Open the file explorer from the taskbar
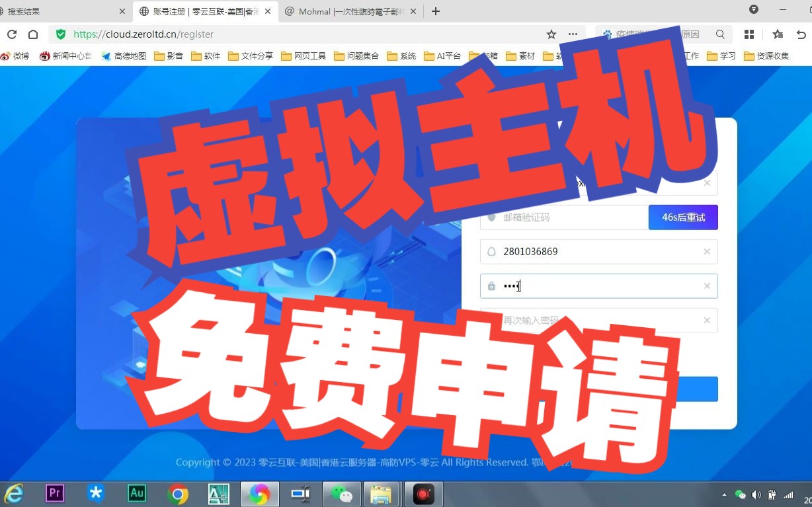The height and width of the screenshot is (507, 812). pyautogui.click(x=382, y=493)
